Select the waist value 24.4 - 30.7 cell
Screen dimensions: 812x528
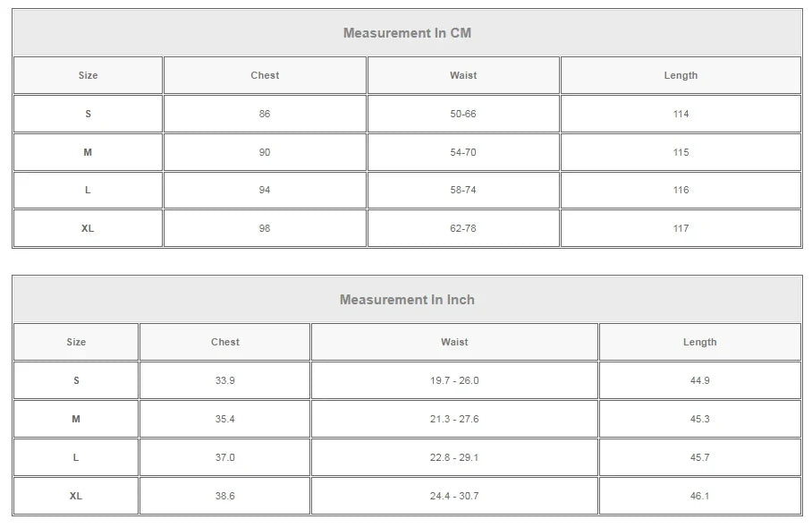(x=454, y=496)
